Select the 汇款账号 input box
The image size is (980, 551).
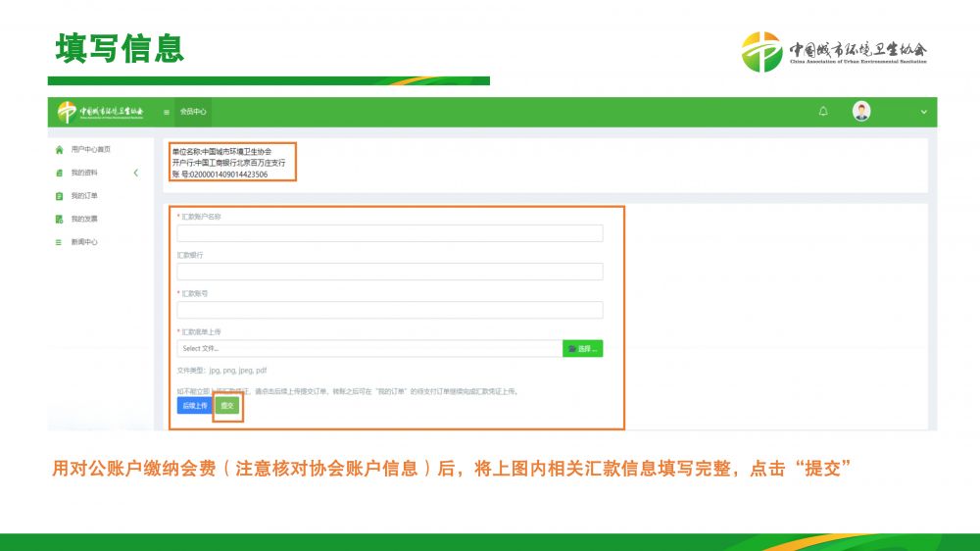click(x=389, y=310)
